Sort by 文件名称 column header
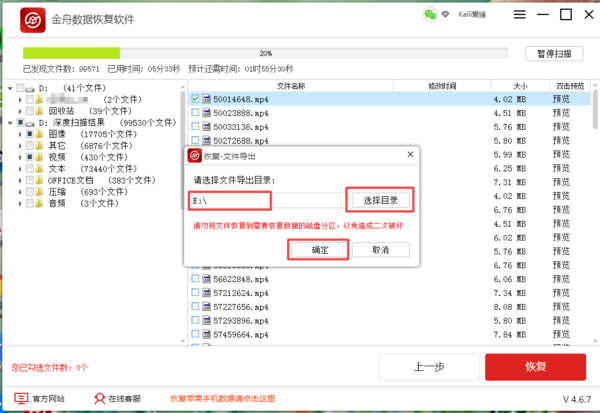The width and height of the screenshot is (600, 413). point(290,86)
